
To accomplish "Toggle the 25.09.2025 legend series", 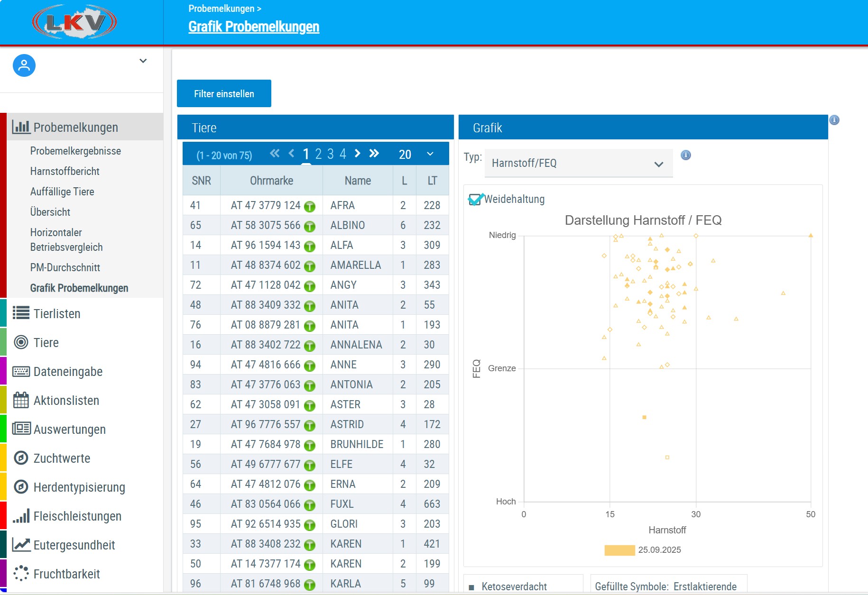I will point(619,550).
